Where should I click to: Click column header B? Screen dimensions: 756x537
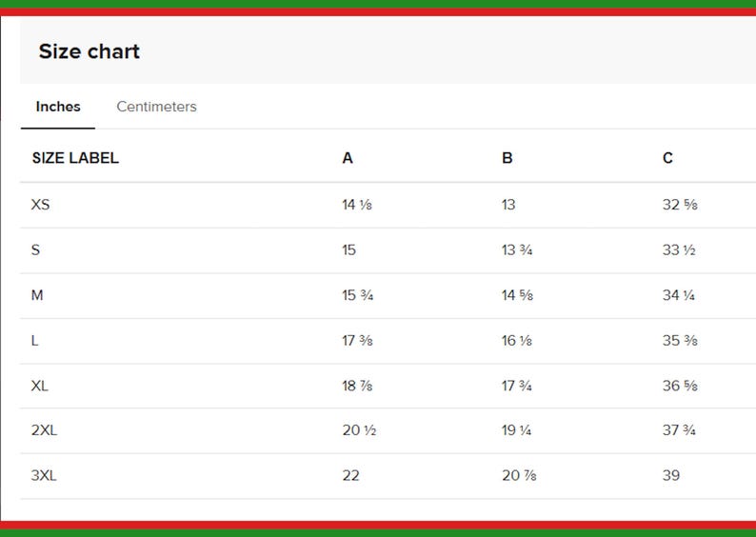tap(507, 158)
